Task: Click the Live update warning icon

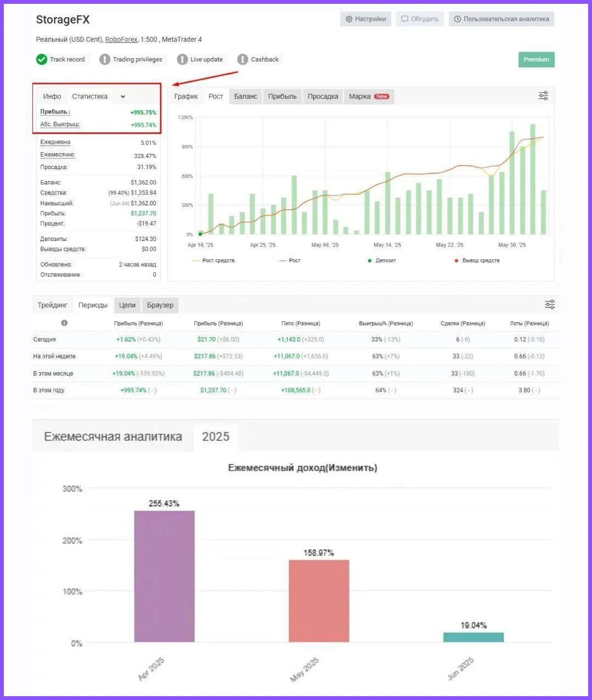Action: (182, 59)
